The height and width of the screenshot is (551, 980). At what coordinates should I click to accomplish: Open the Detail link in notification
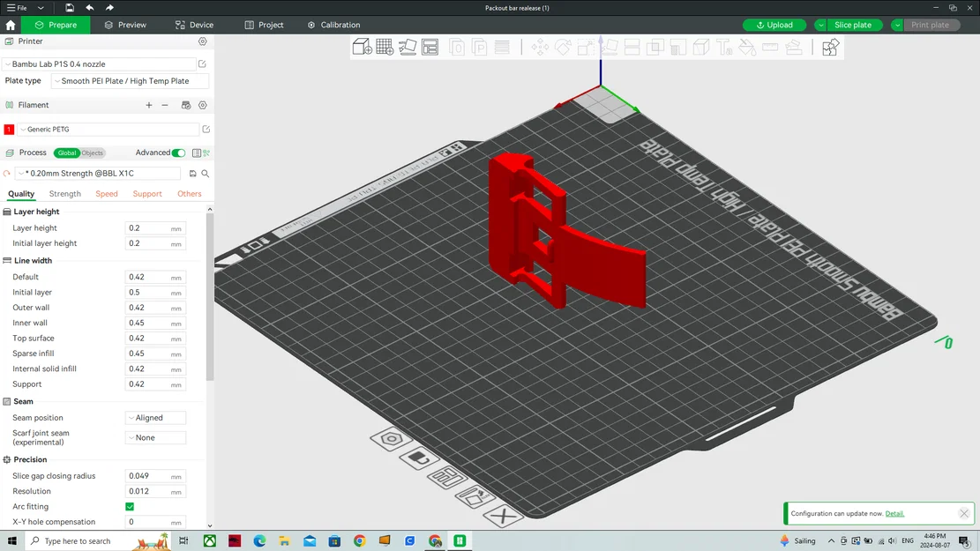tap(894, 513)
